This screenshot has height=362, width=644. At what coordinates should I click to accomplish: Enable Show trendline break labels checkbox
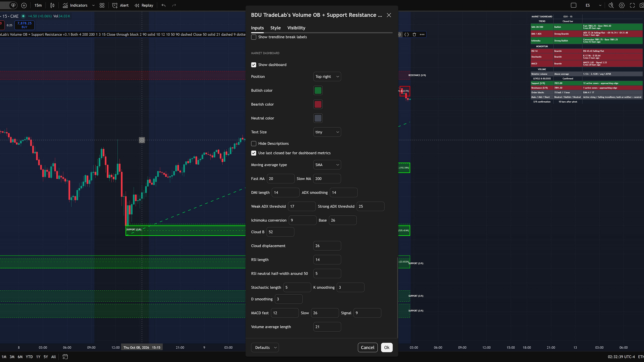click(254, 37)
